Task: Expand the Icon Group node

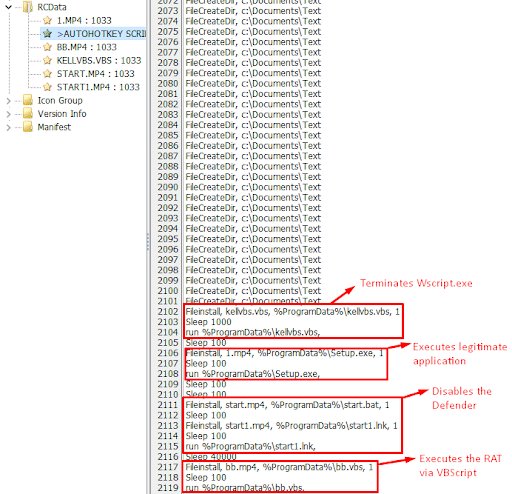Action: tap(9, 101)
